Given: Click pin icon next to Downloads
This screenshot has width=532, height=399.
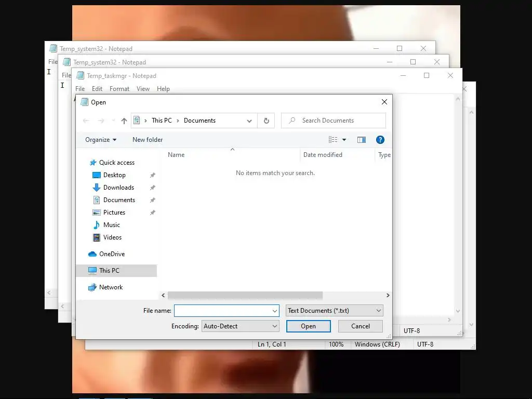Looking at the screenshot, I should pyautogui.click(x=153, y=188).
